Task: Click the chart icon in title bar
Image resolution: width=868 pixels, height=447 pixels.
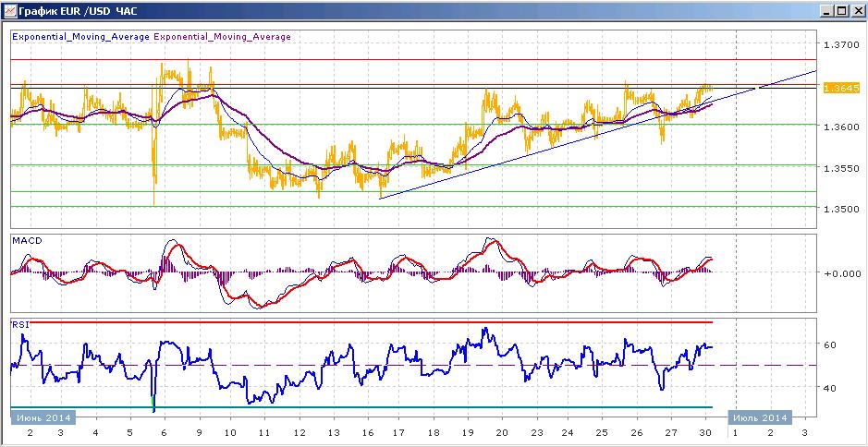Action: pos(9,10)
